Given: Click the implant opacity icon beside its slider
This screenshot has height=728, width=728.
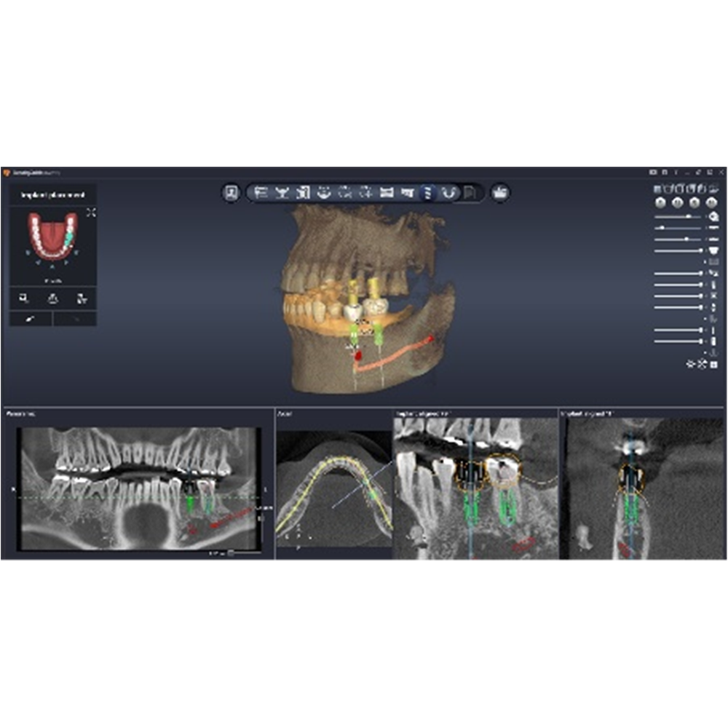Looking at the screenshot, I should click(x=713, y=306).
